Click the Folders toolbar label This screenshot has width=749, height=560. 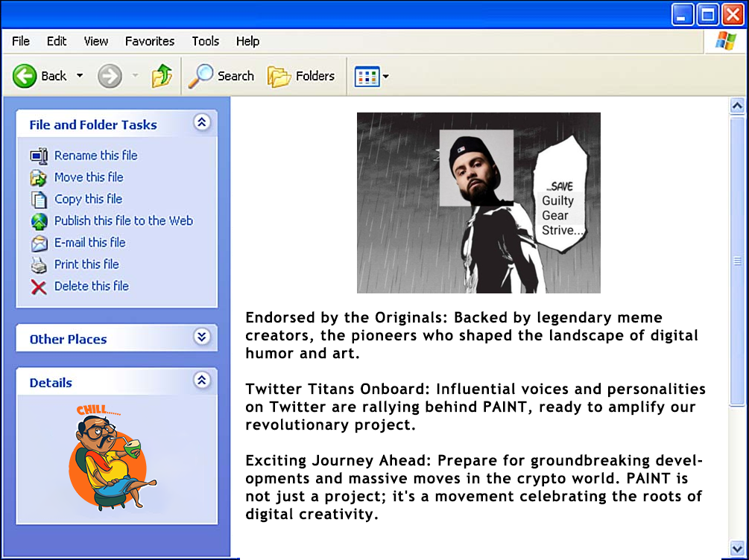coord(315,76)
